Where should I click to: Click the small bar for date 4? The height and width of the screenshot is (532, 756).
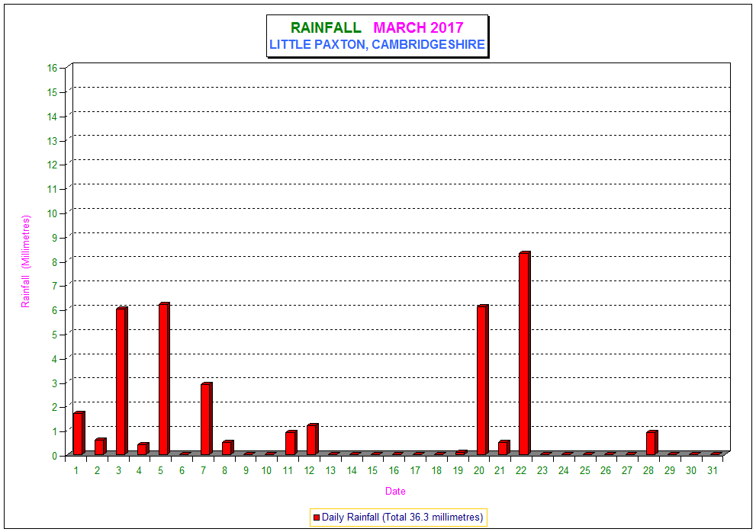[x=143, y=449]
